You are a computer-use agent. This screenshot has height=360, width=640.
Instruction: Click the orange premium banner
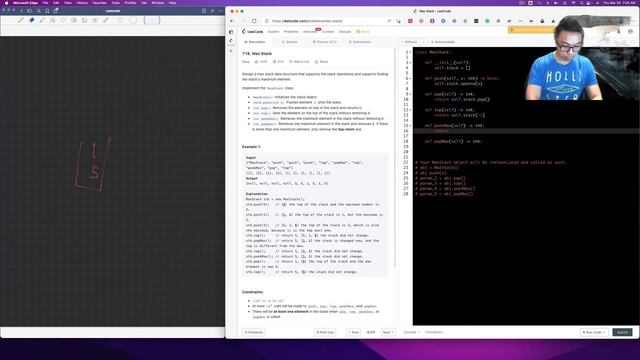pyautogui.click(x=531, y=29)
